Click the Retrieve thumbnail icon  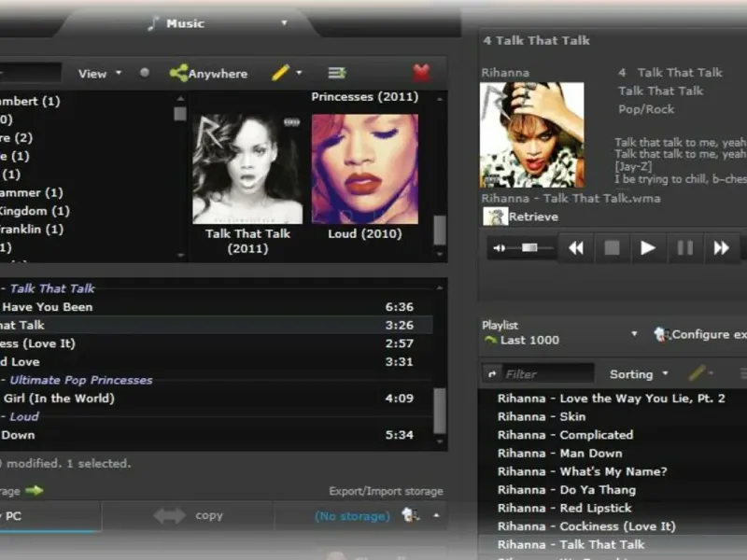click(495, 217)
